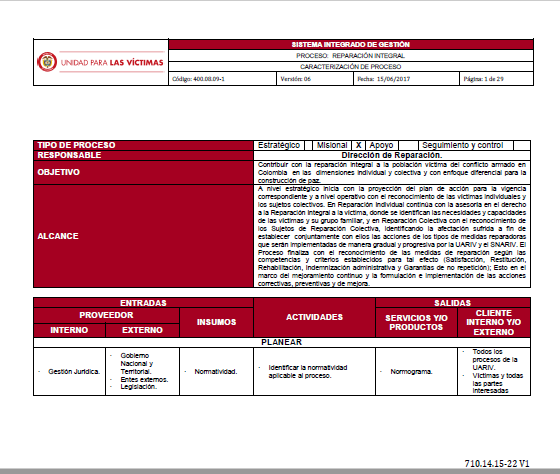Viewport: 560px width, 474px height.
Task: Select 'Dirección de Reparación.' text
Action: [392, 155]
